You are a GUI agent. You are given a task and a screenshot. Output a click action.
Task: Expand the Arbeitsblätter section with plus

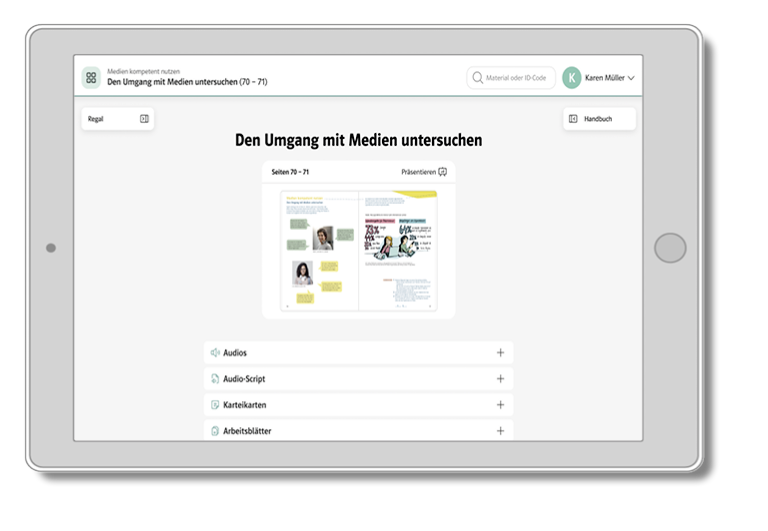pyautogui.click(x=500, y=431)
